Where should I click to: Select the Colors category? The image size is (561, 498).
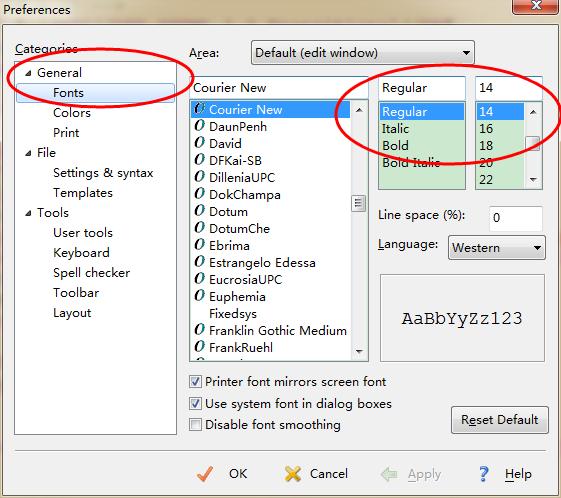(x=72, y=113)
